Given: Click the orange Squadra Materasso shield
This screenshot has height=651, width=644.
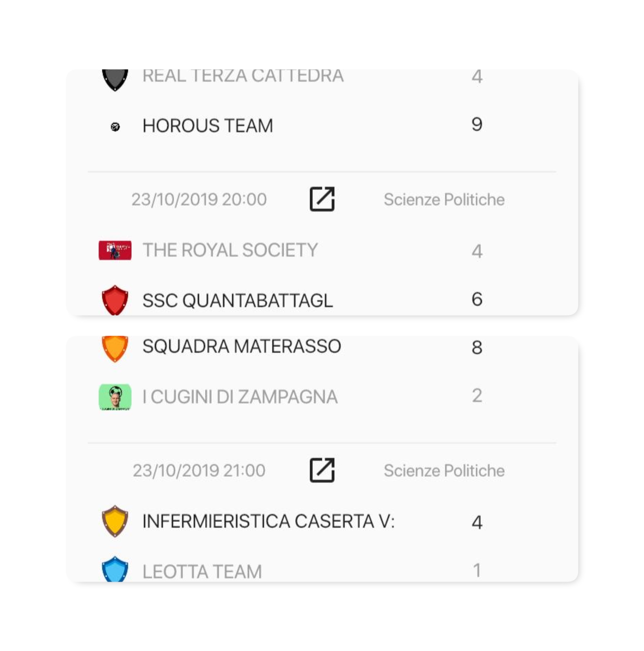Looking at the screenshot, I should tap(115, 348).
